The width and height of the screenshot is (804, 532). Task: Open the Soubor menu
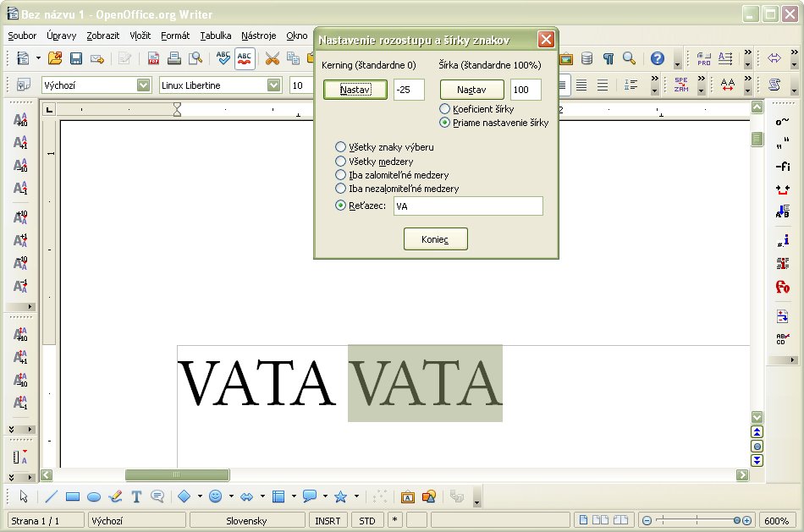coord(22,36)
